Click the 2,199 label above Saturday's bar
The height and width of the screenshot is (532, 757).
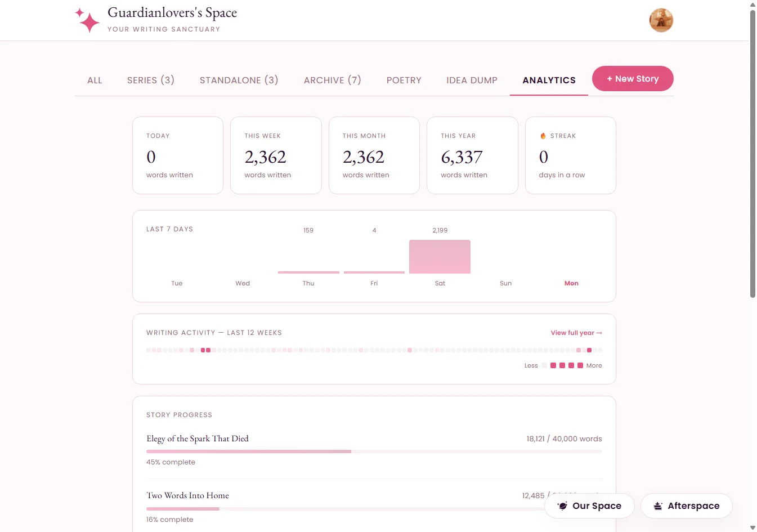point(440,230)
